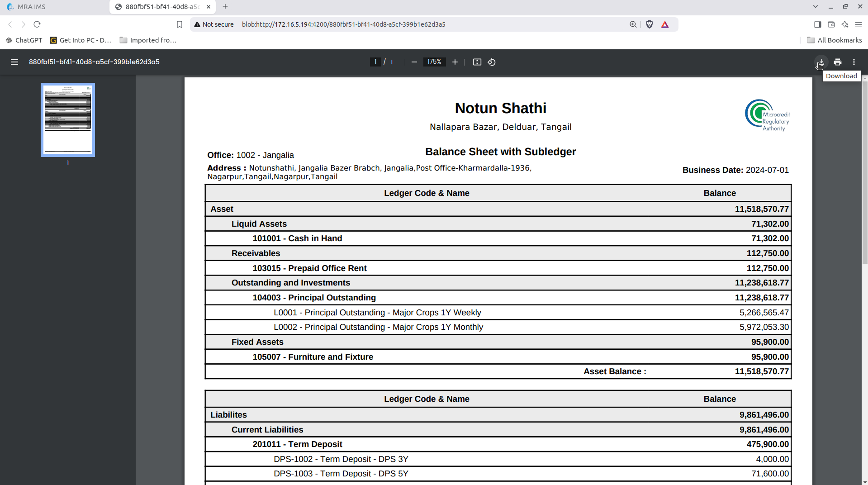Click the Liquid Assets group row

[x=498, y=224]
